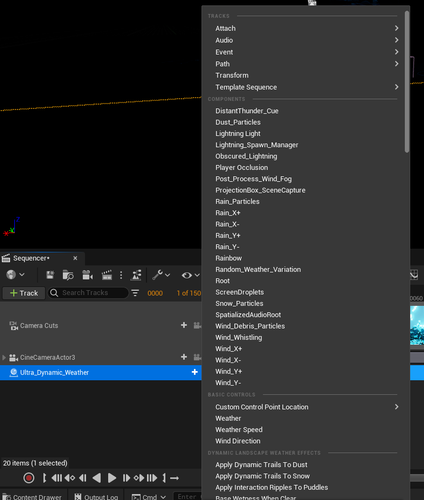Click the camera lock icon on Camera Cuts
The image size is (424, 500).
tap(197, 325)
